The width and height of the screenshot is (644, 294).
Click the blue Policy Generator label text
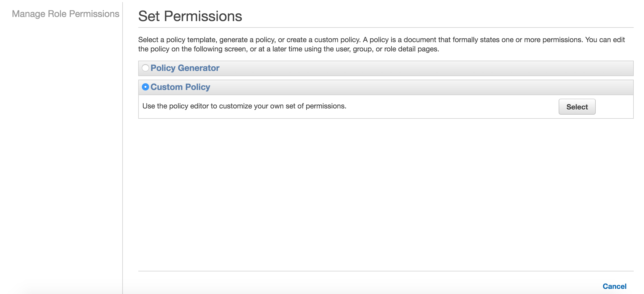(185, 68)
